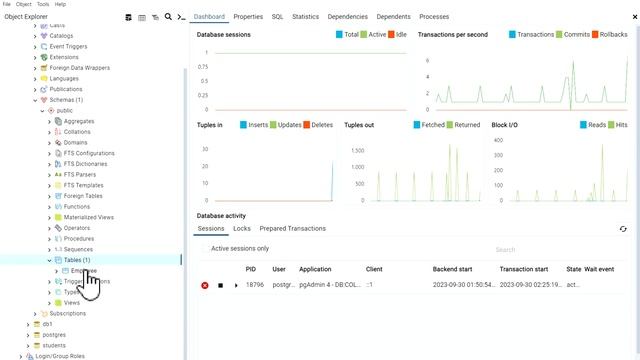
Task: Click the FTS Configurations icon
Action: (x=58, y=153)
